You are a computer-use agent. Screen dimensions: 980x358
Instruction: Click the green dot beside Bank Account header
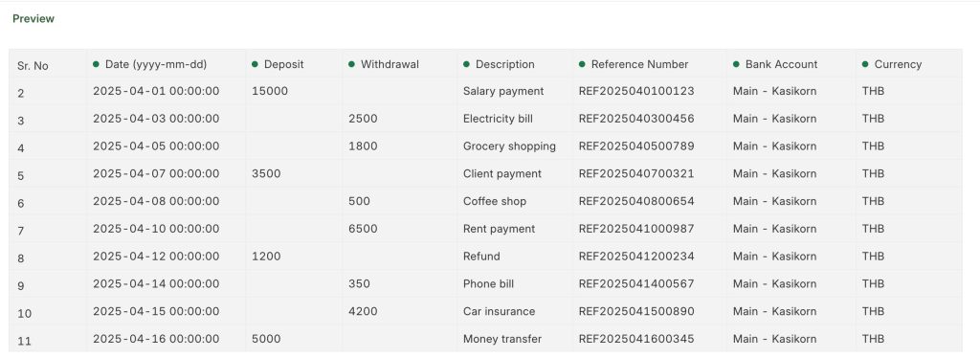tap(736, 64)
